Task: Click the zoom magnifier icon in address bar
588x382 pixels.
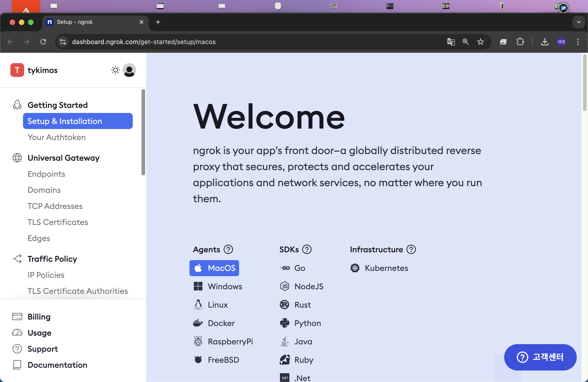Action: [x=465, y=42]
